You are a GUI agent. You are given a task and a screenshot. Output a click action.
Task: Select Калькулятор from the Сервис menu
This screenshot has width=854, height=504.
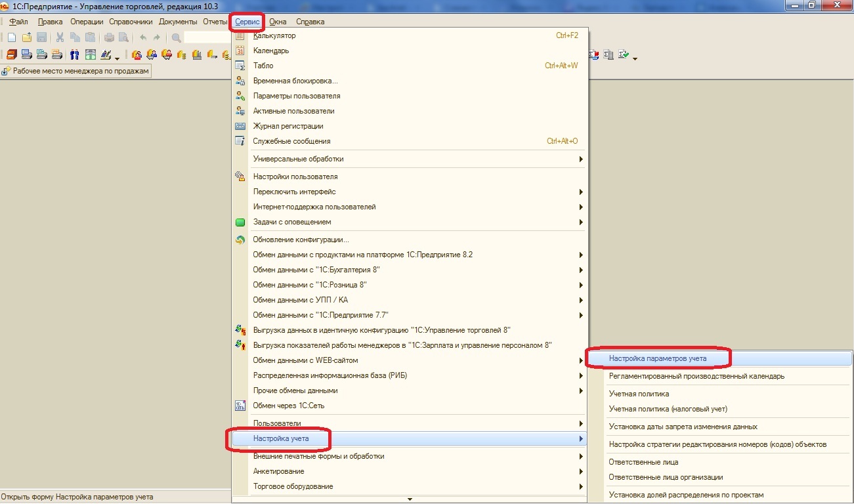410,35
